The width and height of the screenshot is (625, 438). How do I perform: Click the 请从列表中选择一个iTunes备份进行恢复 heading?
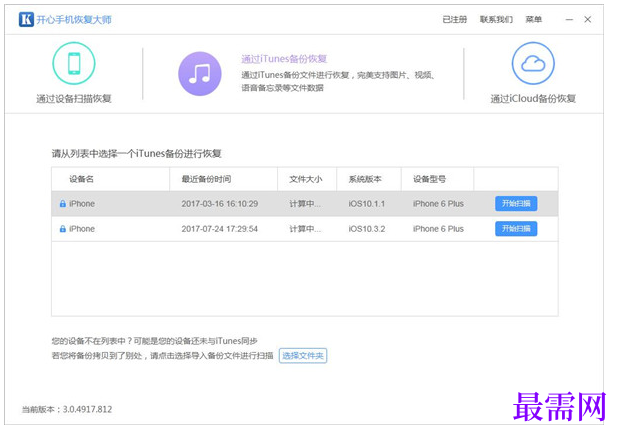click(136, 153)
